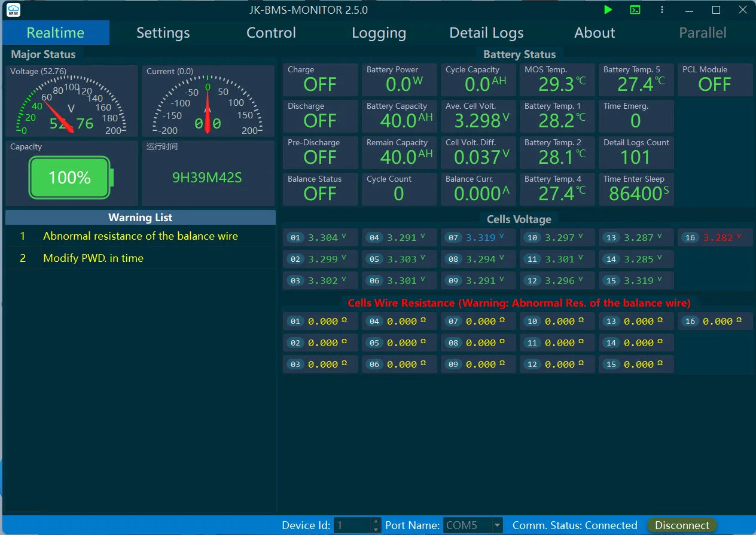Decrease Device Id with the down arrow
Image resolution: width=756 pixels, height=535 pixels.
[376, 530]
